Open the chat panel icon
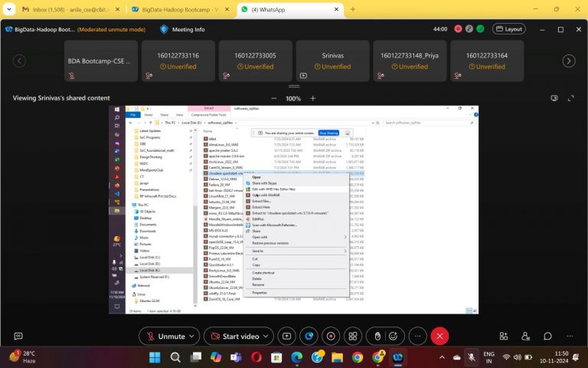The height and width of the screenshot is (368, 588). point(546,337)
